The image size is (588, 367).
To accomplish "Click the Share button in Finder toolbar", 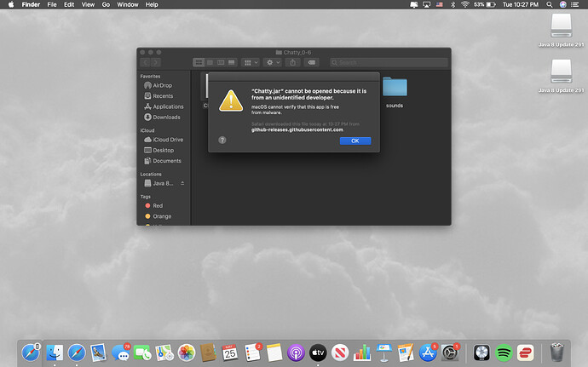I will pyautogui.click(x=293, y=63).
